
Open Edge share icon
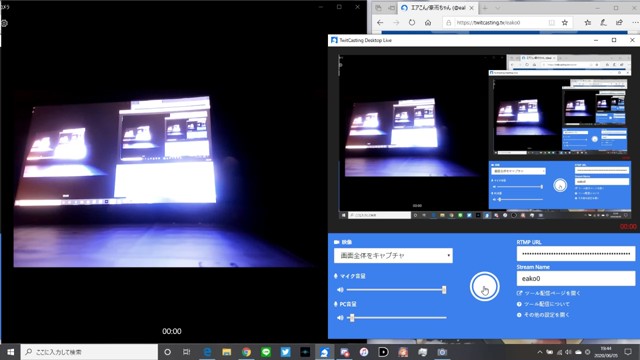click(x=619, y=23)
